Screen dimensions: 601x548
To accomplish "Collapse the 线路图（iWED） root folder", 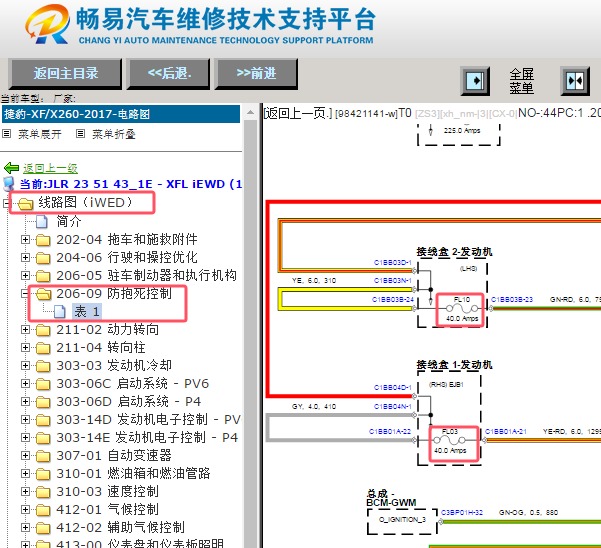I will (6, 203).
